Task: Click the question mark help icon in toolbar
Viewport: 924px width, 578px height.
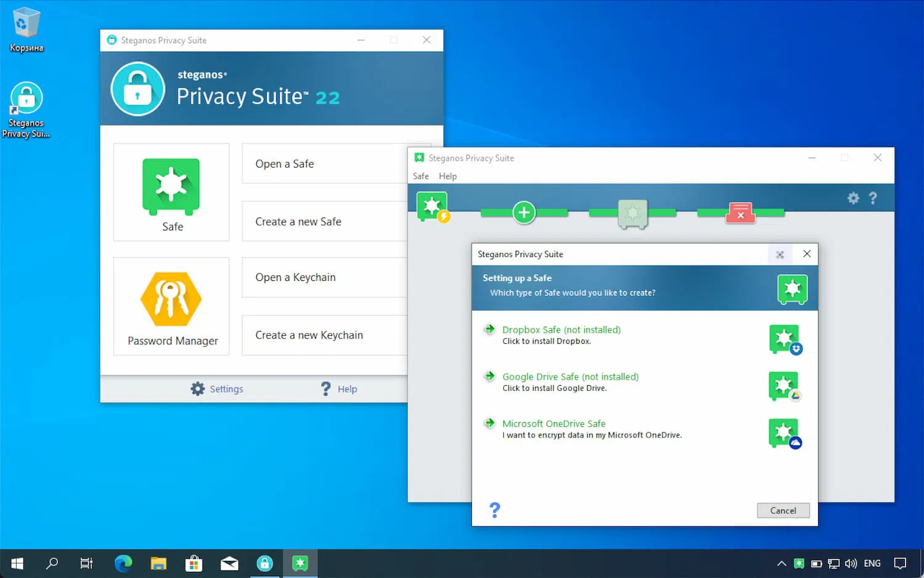Action: [873, 198]
